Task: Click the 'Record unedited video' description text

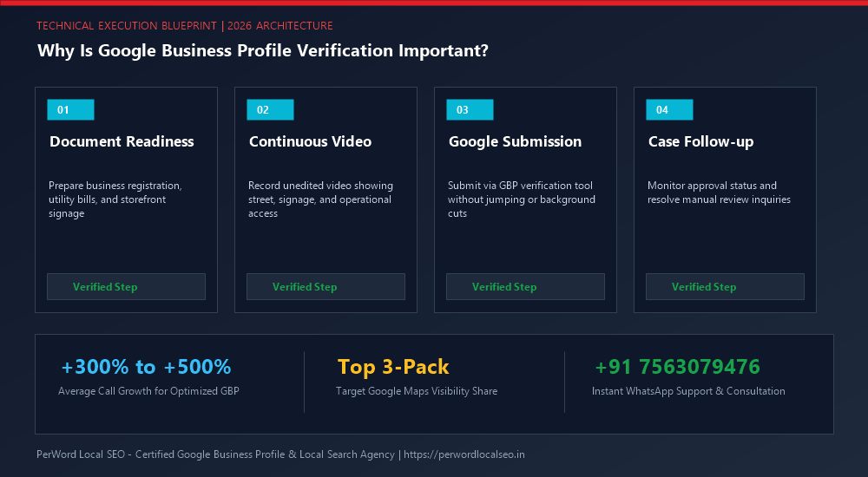Action: click(x=320, y=199)
